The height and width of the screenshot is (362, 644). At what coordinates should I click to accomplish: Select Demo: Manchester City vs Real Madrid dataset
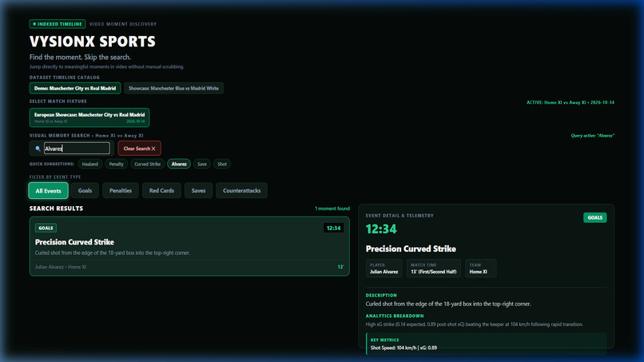[x=75, y=89]
